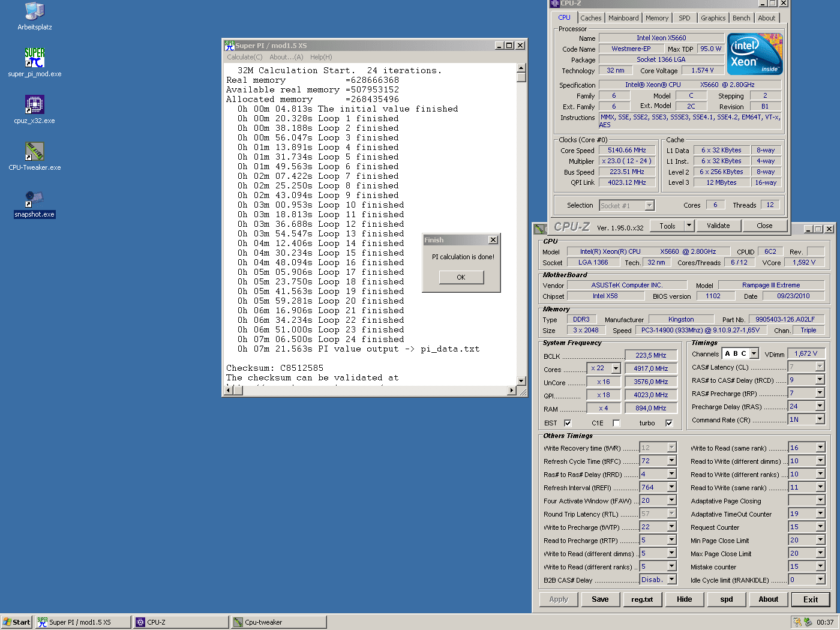This screenshot has height=630, width=840.
Task: Select CPU-Tweaker.exe desktop icon
Action: coord(34,156)
